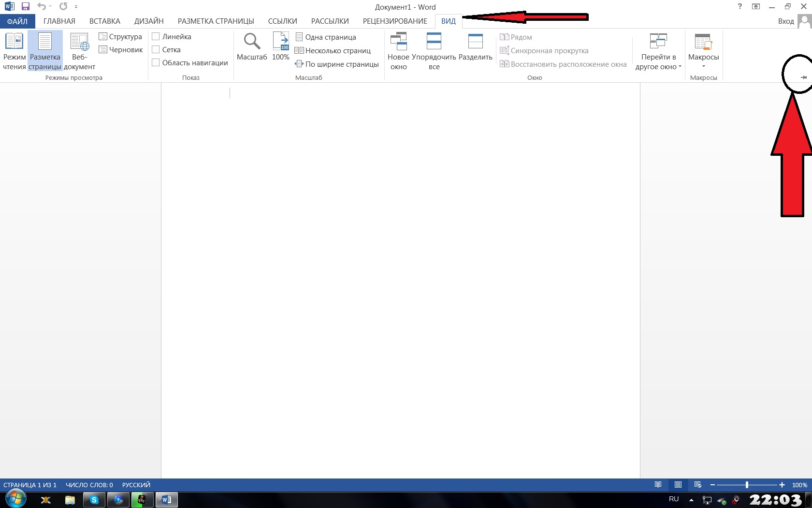Show hidden tray icons arrow

[x=691, y=500]
